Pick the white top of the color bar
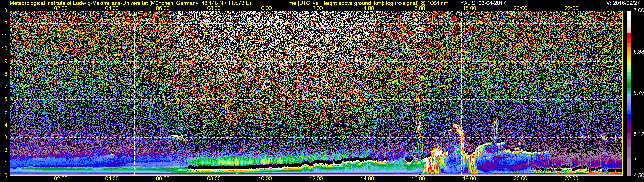Viewport: 644px width, 182px height. (x=629, y=15)
